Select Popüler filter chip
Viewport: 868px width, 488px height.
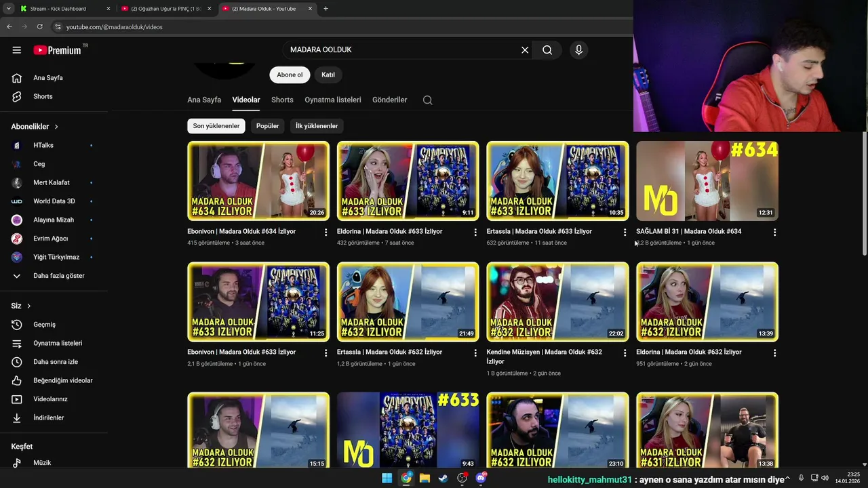tap(267, 126)
